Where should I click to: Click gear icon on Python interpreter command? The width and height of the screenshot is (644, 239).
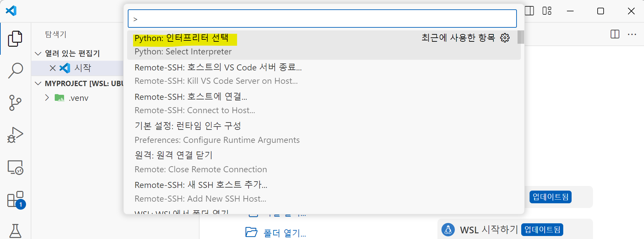tap(505, 38)
